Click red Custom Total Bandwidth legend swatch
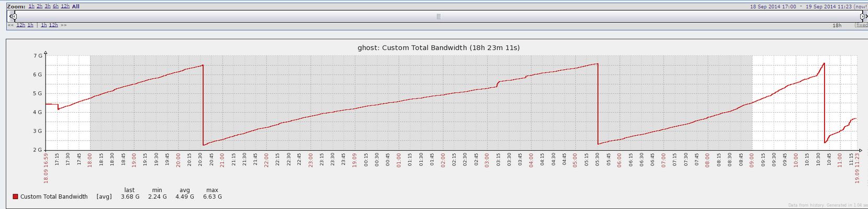 16,197
